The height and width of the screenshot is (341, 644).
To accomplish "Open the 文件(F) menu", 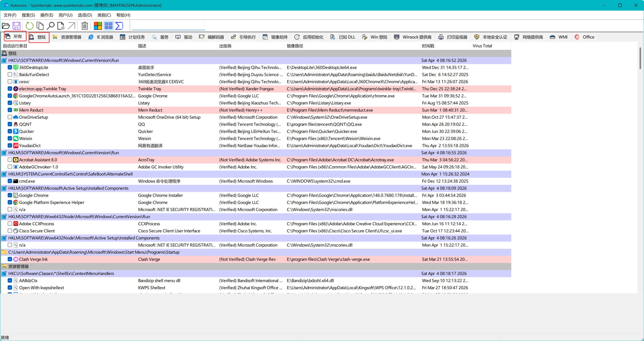I will (10, 15).
